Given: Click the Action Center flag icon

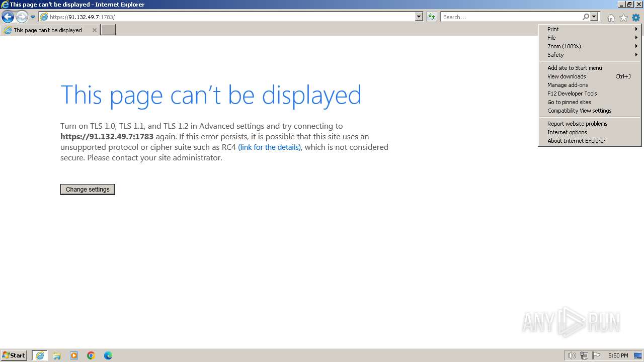Looking at the screenshot, I should 596,355.
